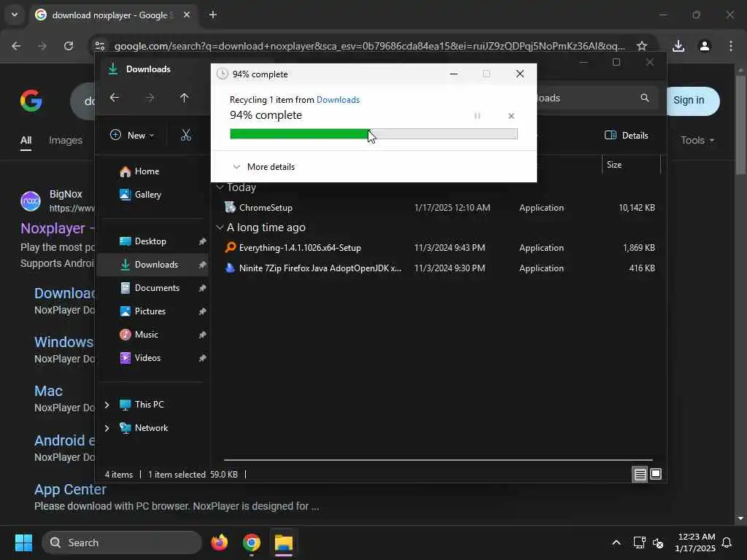Show hidden system tray icons
The image size is (747, 560).
coord(616,542)
